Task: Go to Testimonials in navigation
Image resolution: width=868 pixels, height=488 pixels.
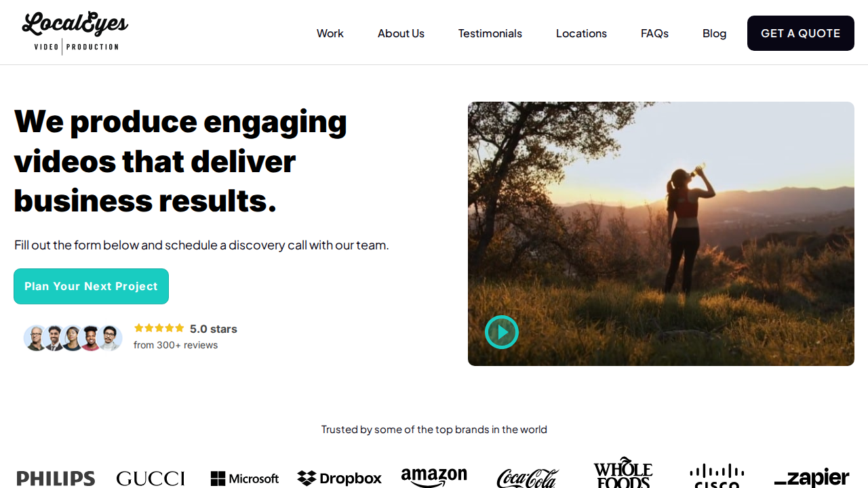Action: [x=490, y=33]
